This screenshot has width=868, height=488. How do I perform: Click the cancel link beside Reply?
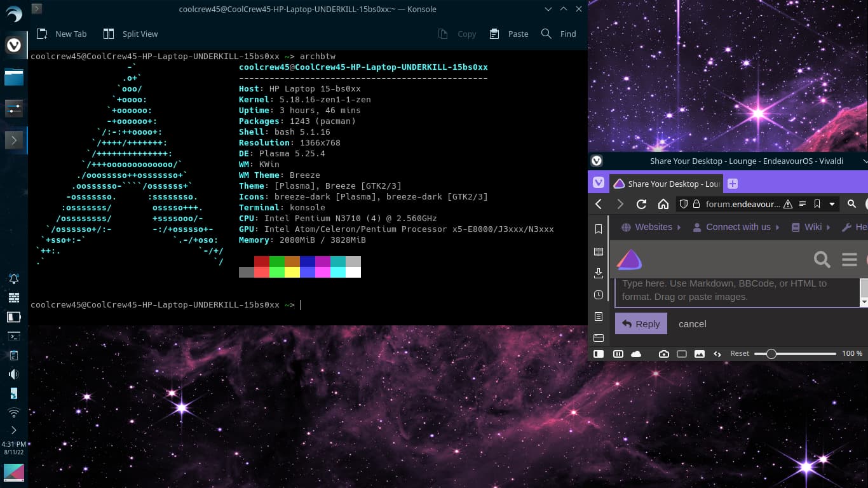pos(693,324)
